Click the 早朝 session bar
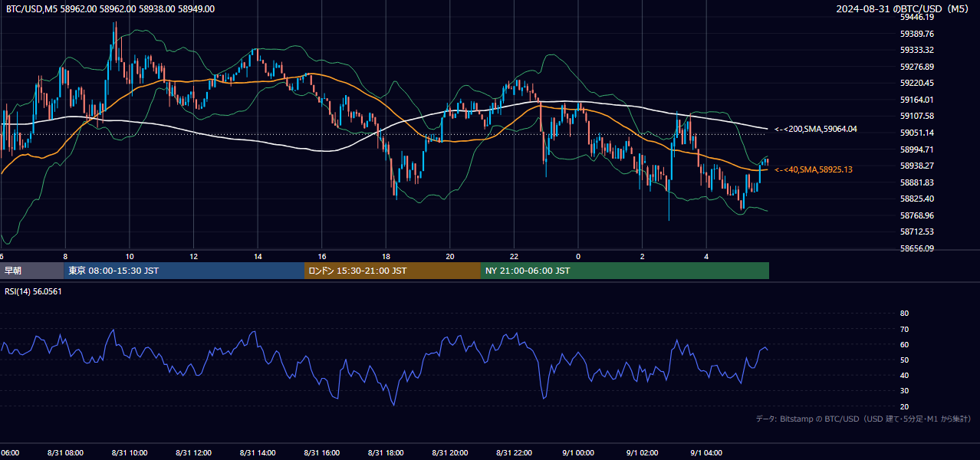Screen dimensions: 980x460 point(31,271)
